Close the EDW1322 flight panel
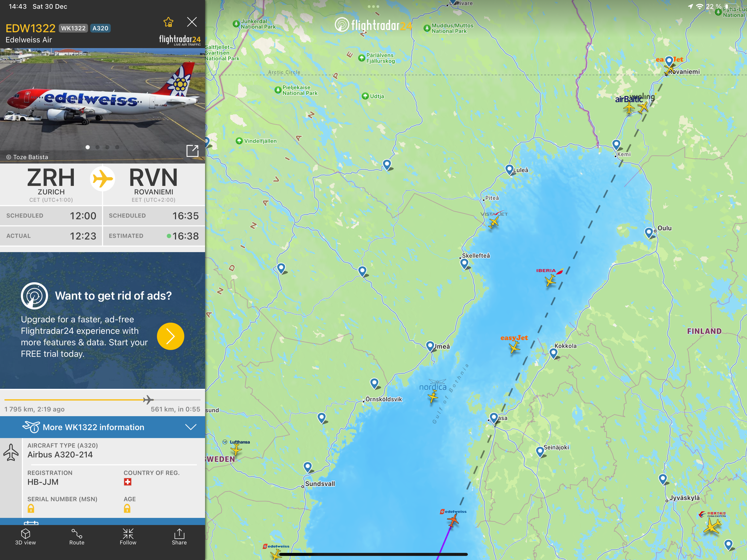 (x=192, y=22)
